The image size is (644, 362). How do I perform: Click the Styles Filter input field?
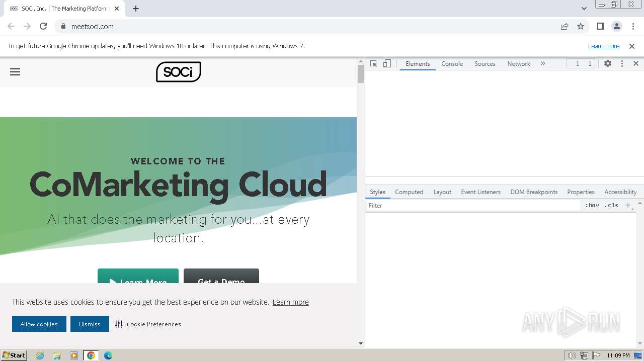(x=473, y=206)
